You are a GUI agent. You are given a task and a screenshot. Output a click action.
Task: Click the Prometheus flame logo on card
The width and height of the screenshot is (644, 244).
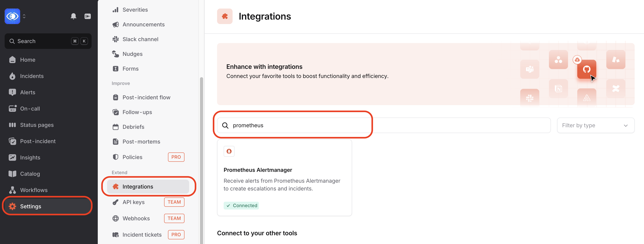point(229,151)
